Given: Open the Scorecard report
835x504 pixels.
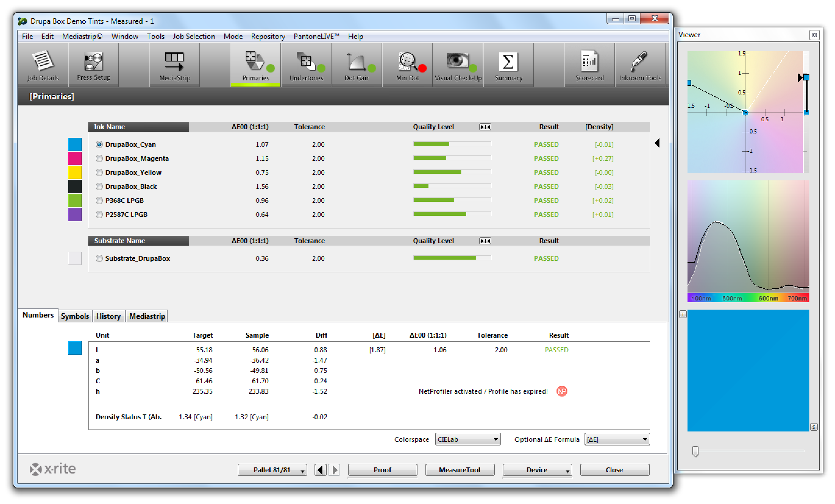Looking at the screenshot, I should click(590, 66).
